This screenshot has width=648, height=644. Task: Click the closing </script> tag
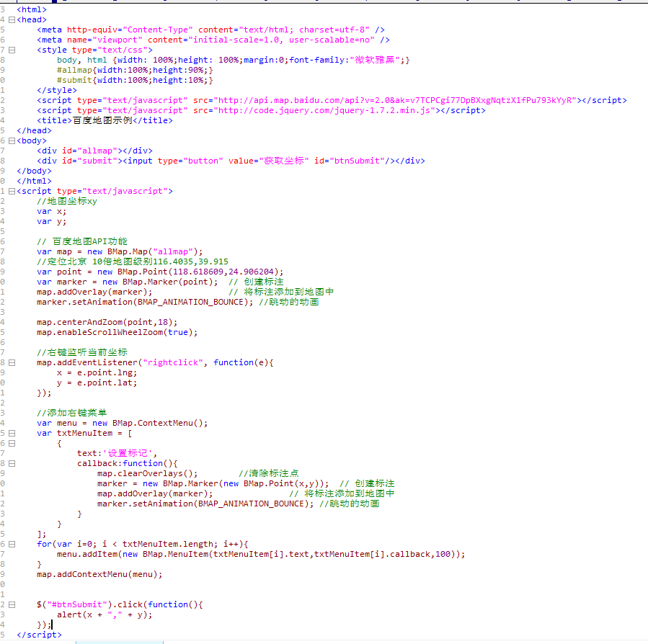[x=39, y=635]
